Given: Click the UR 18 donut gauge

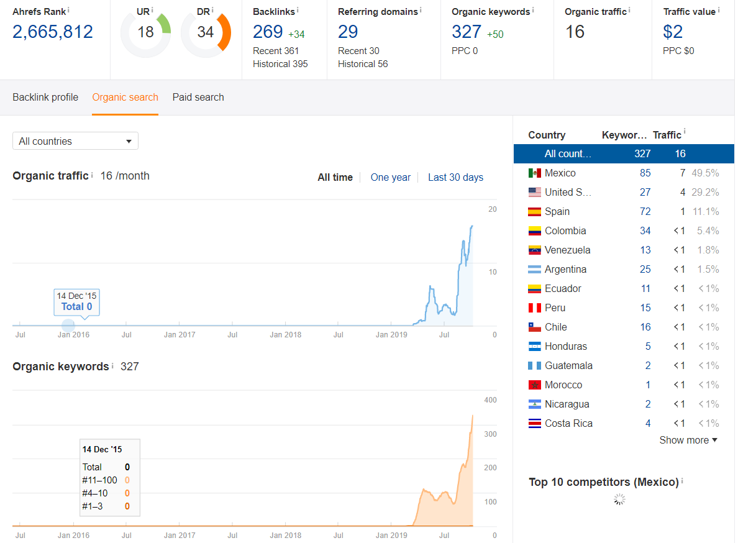Looking at the screenshot, I should [145, 32].
